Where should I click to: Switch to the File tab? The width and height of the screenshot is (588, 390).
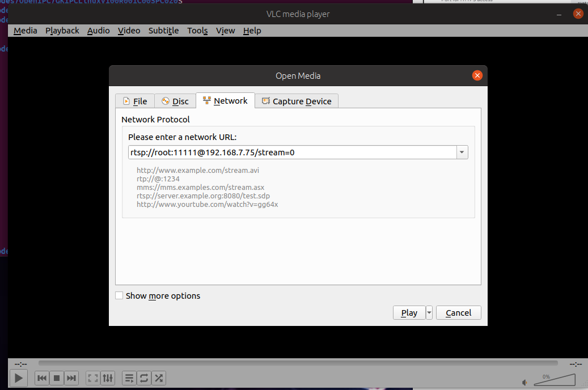(135, 101)
